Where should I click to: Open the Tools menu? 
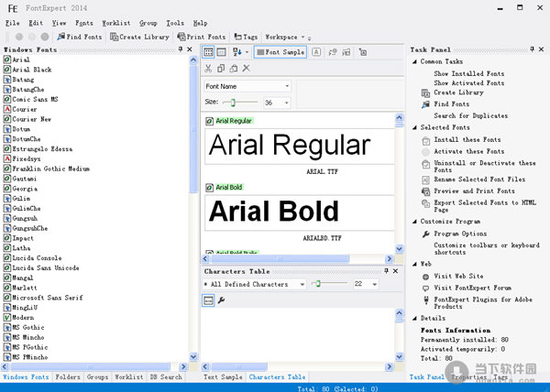175,23
